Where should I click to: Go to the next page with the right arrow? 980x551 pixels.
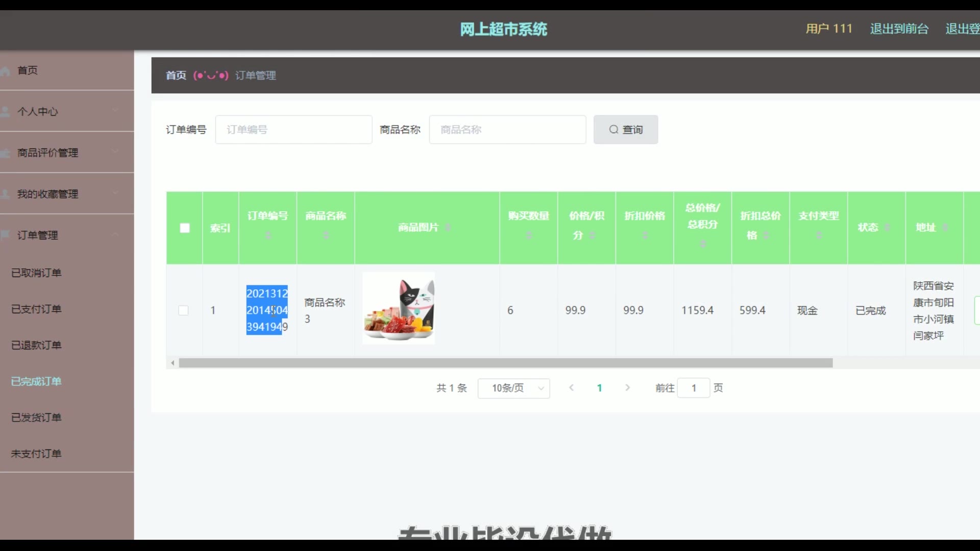point(627,388)
